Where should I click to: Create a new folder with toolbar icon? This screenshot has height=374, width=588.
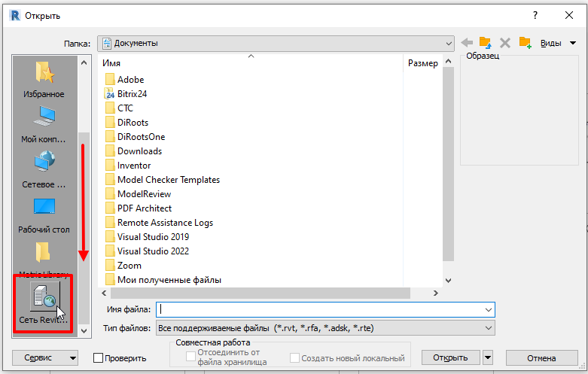[x=525, y=43]
